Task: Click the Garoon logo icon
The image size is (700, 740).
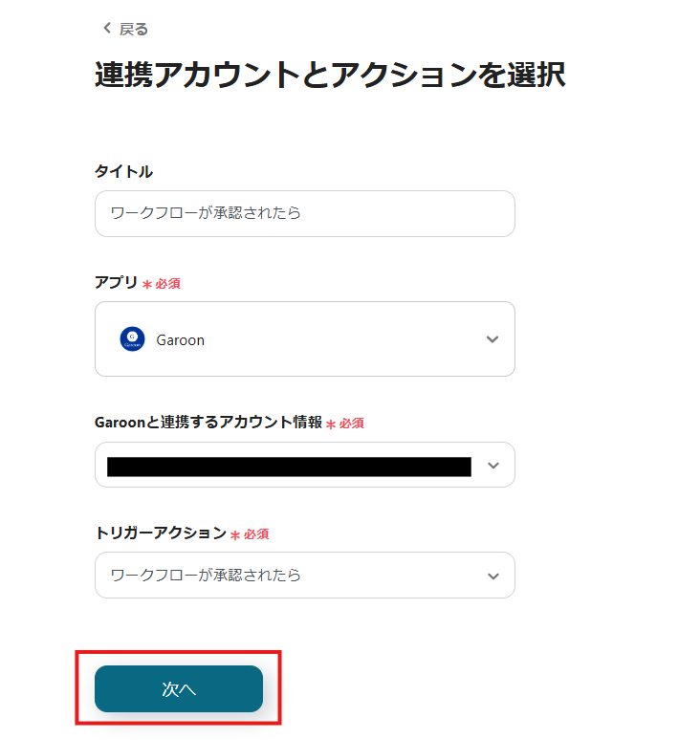Action: (x=132, y=339)
